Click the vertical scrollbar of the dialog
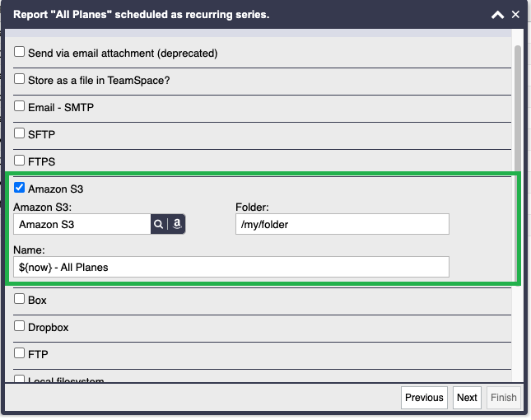This screenshot has height=420, width=531. coord(518,109)
